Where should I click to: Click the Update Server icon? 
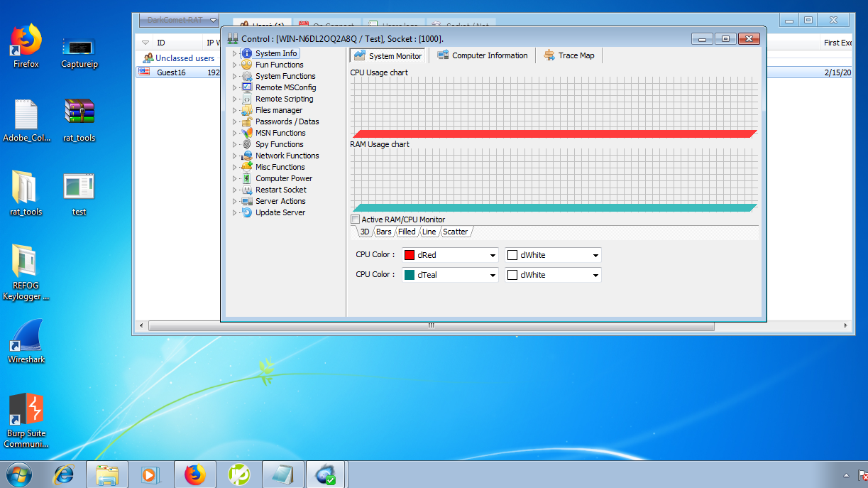tap(246, 212)
